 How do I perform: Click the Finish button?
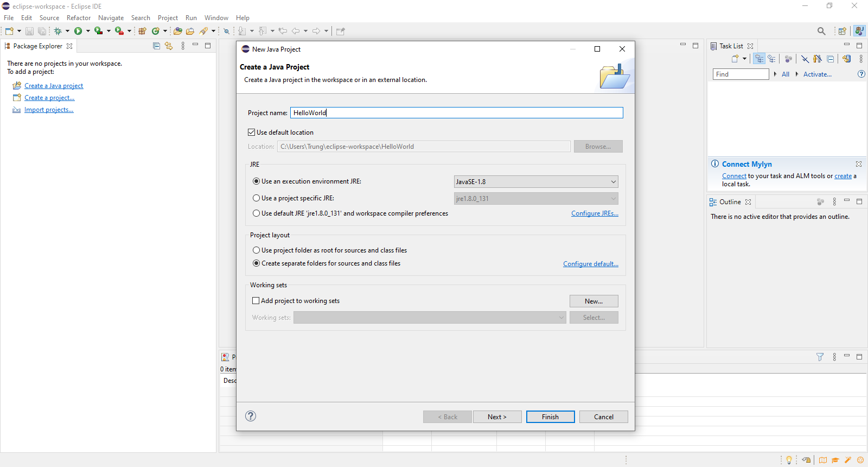coord(550,417)
